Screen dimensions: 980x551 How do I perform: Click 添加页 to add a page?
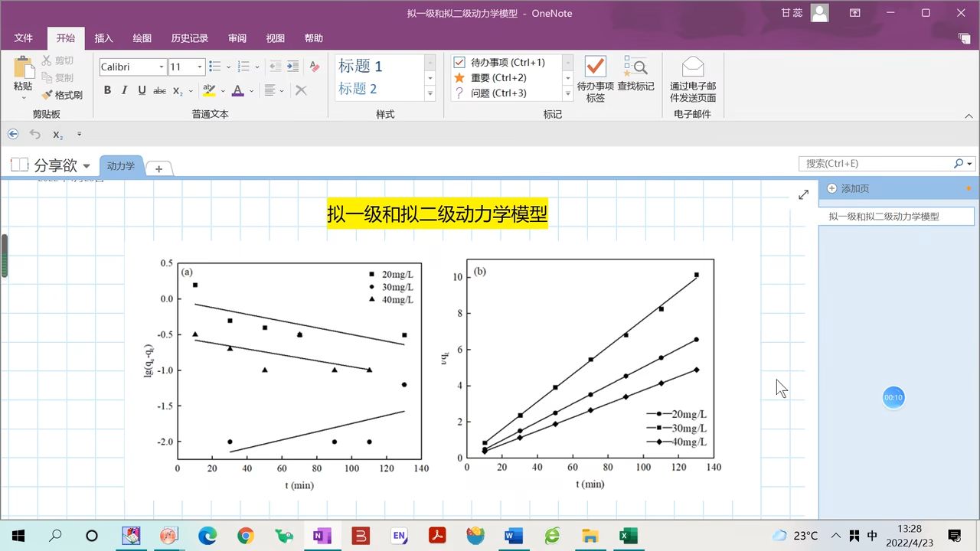pyautogui.click(x=849, y=188)
